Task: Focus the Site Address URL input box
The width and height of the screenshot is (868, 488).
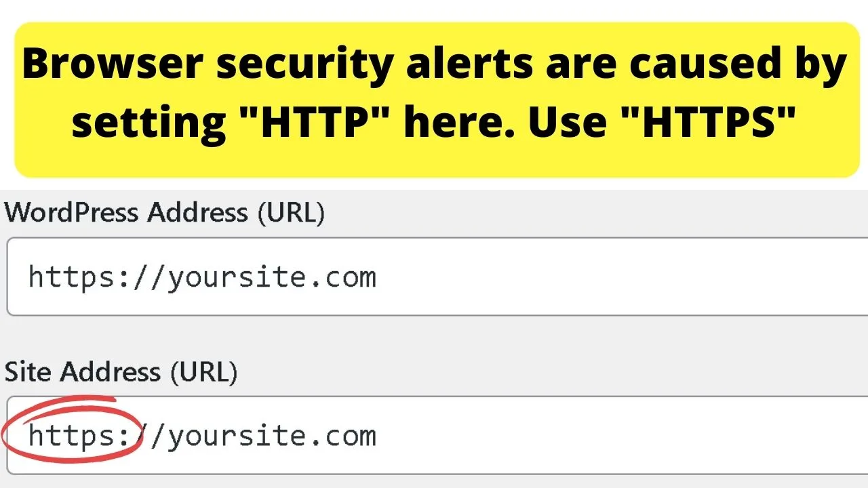Action: tap(437, 435)
